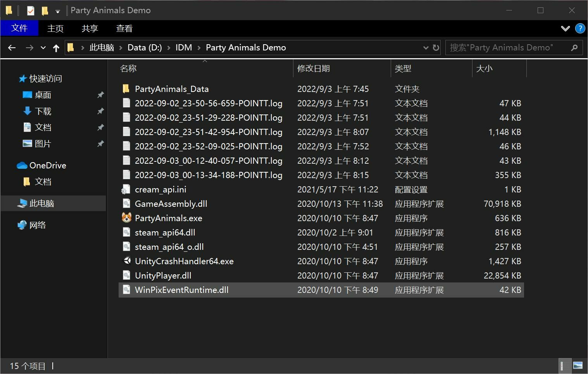Image resolution: width=588 pixels, height=374 pixels.
Task: Select OneDrive in the navigation pane
Action: (48, 165)
